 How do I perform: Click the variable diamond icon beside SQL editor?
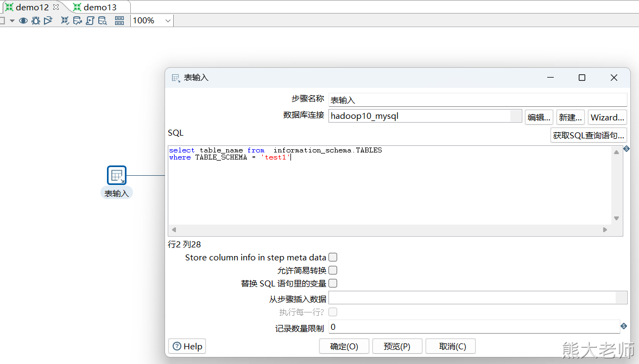click(x=627, y=149)
